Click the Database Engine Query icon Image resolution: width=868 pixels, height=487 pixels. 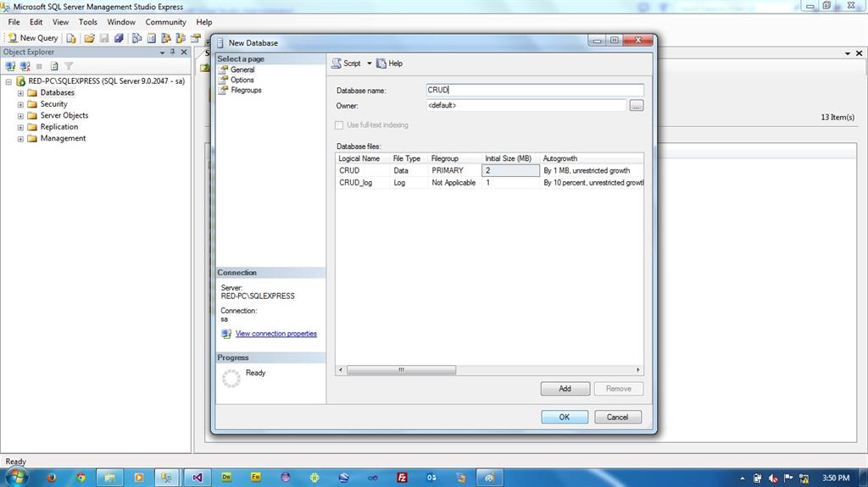pyautogui.click(x=71, y=38)
